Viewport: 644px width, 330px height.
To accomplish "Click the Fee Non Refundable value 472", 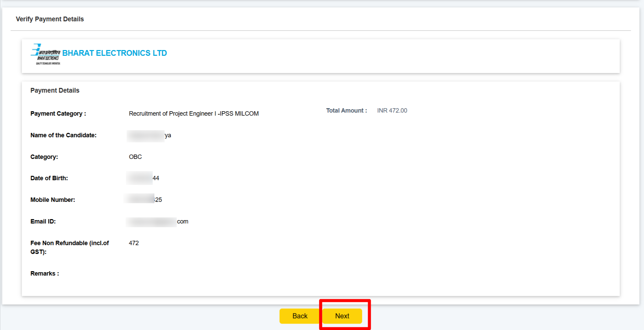I will pyautogui.click(x=134, y=243).
